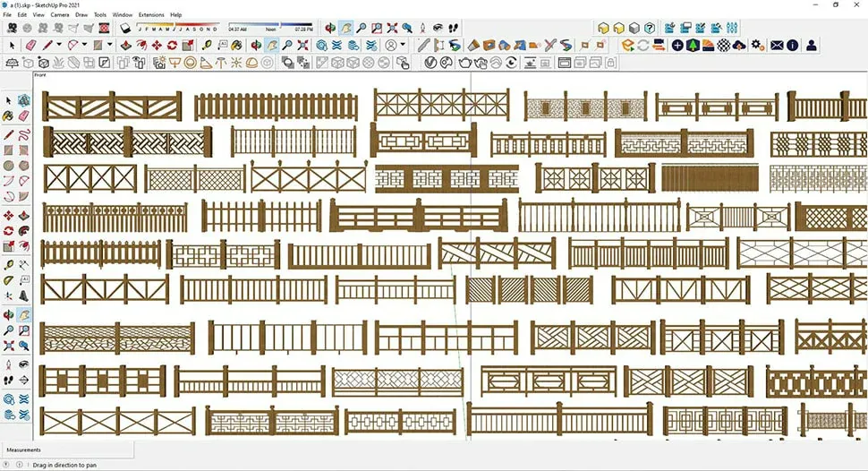Viewport: 868px width, 471px height.
Task: Pick the pink Eraser tool
Action: [31, 45]
